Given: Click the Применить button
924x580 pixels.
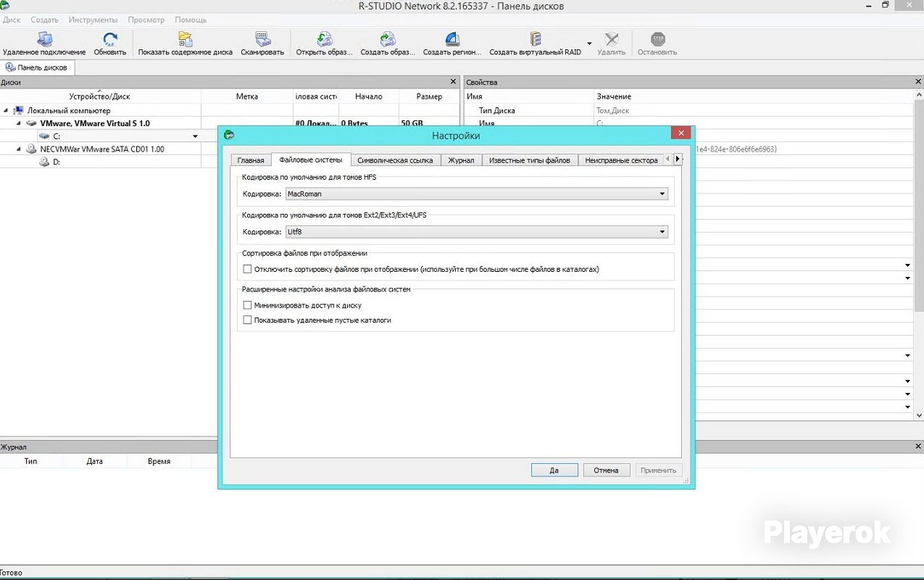Looking at the screenshot, I should tap(659, 470).
